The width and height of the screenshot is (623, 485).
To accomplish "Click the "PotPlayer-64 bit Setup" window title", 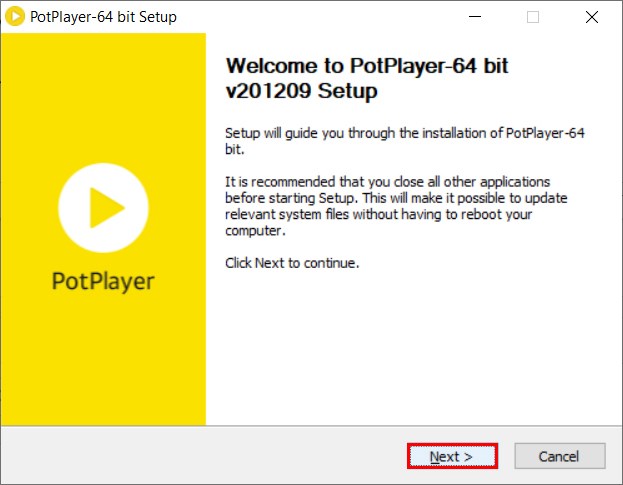I will click(x=105, y=17).
